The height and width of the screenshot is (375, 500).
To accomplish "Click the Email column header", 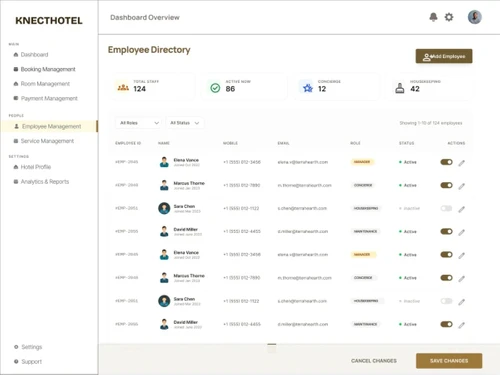I will click(x=283, y=143).
